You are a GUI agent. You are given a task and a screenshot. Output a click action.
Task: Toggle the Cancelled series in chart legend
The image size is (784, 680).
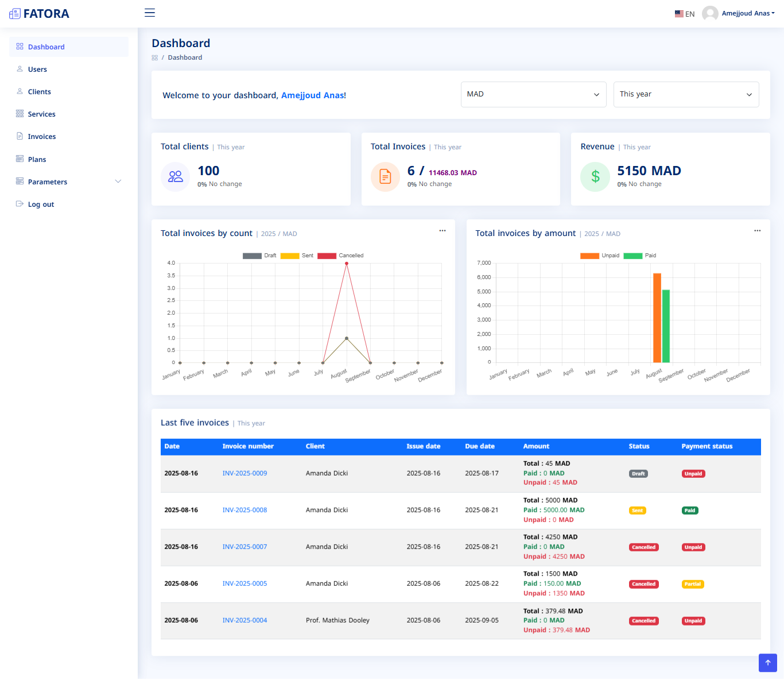[x=327, y=256]
